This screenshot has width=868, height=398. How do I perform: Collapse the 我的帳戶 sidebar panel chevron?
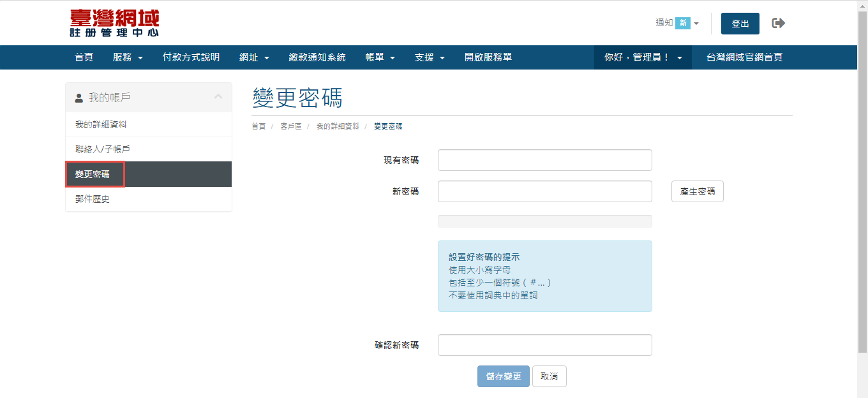[x=218, y=97]
